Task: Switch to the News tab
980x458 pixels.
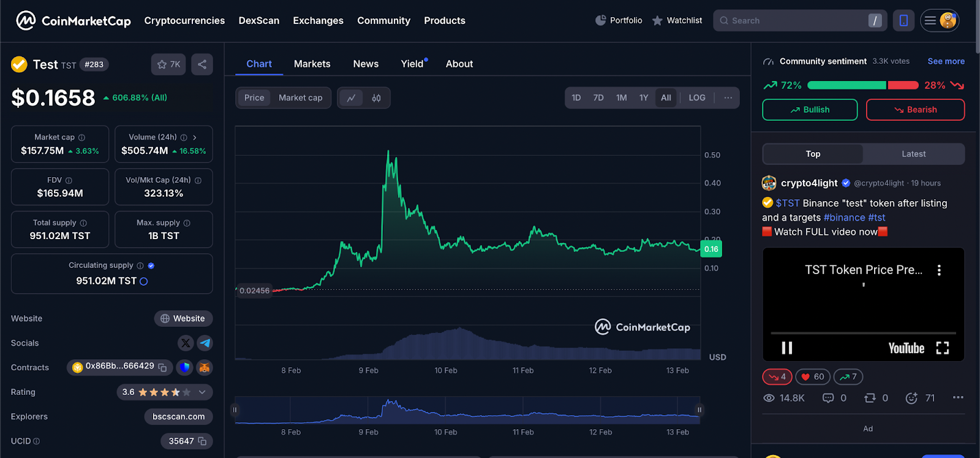Action: pyautogui.click(x=366, y=64)
